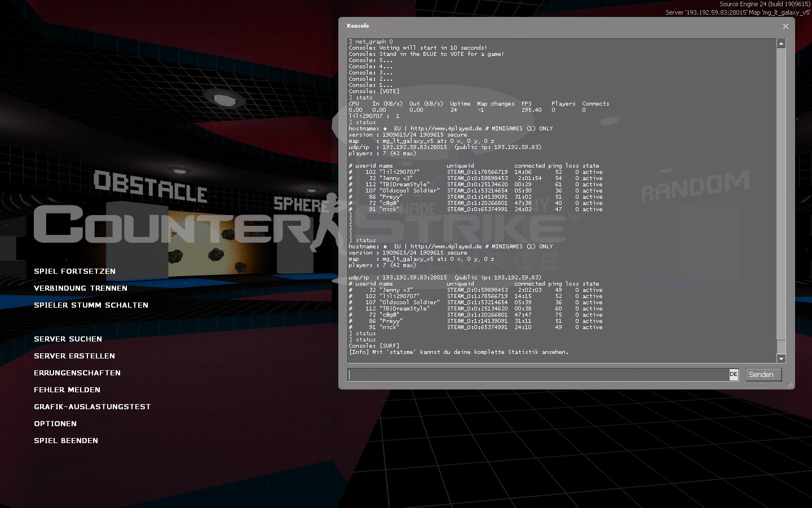Click 'Voting will start in 10 seconds!' line
The height and width of the screenshot is (508, 812).
coord(418,48)
